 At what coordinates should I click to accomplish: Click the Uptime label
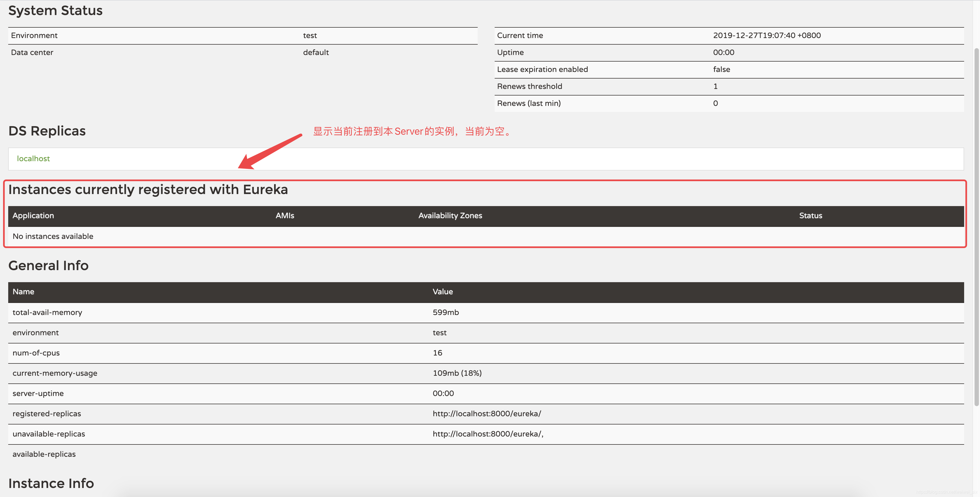pyautogui.click(x=510, y=53)
